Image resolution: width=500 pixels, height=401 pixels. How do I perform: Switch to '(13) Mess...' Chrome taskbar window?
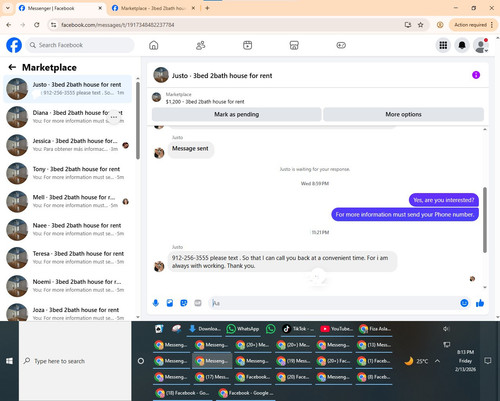[374, 345]
